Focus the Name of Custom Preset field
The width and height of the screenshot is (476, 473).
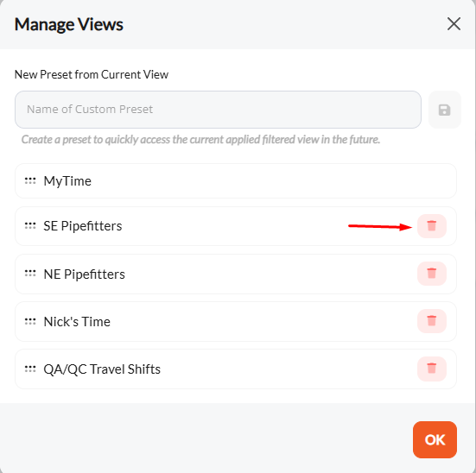218,110
